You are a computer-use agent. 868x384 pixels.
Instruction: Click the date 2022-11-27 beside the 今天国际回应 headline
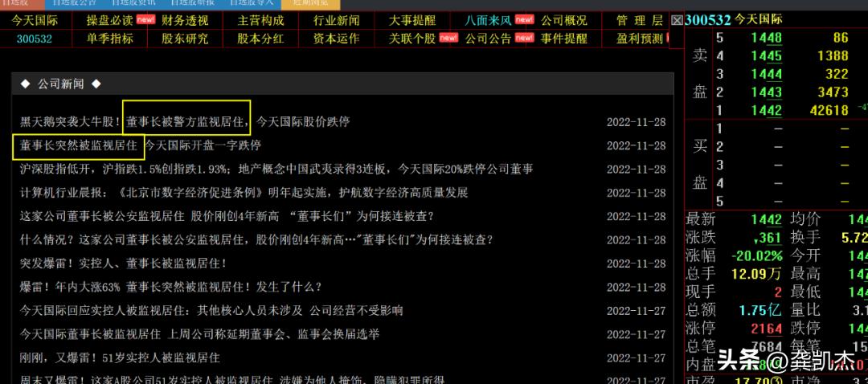[x=636, y=311]
